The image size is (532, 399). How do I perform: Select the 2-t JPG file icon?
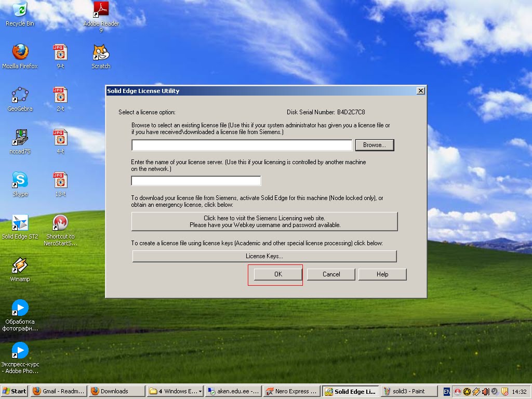point(60,99)
